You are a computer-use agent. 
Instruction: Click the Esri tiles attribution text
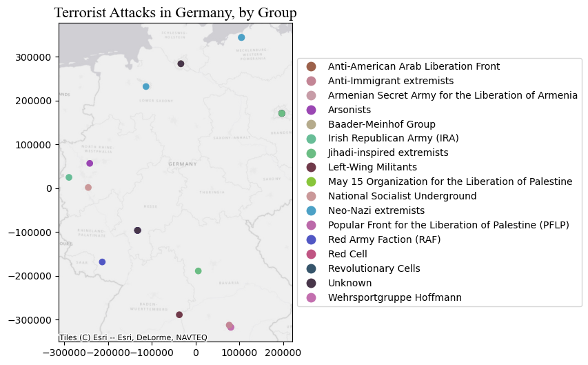tap(133, 337)
